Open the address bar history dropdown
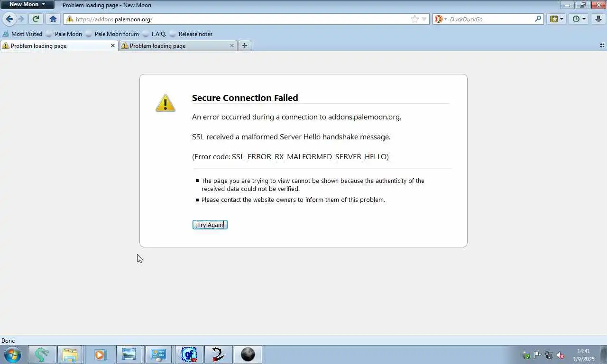The height and width of the screenshot is (364, 607). coord(424,19)
